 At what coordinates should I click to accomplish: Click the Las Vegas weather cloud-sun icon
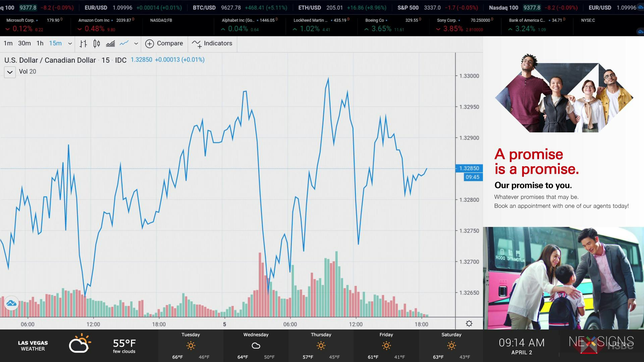(80, 343)
